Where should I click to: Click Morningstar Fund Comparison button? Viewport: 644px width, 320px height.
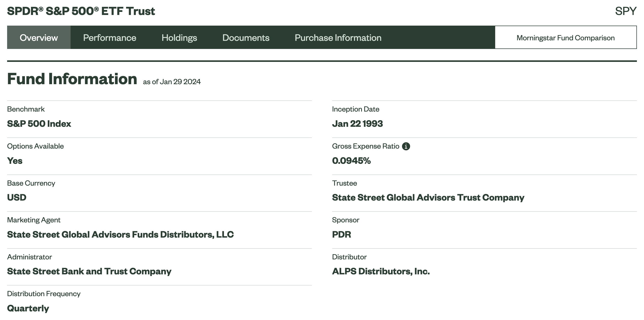(x=566, y=38)
